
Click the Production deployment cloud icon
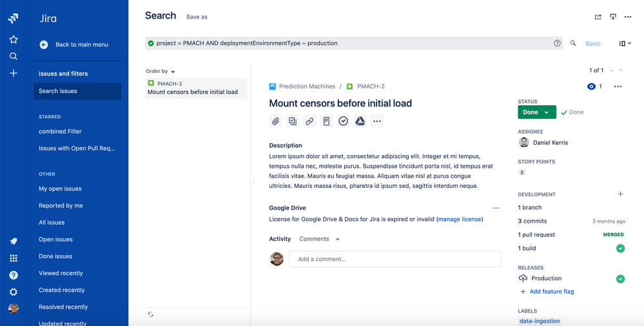click(x=523, y=278)
